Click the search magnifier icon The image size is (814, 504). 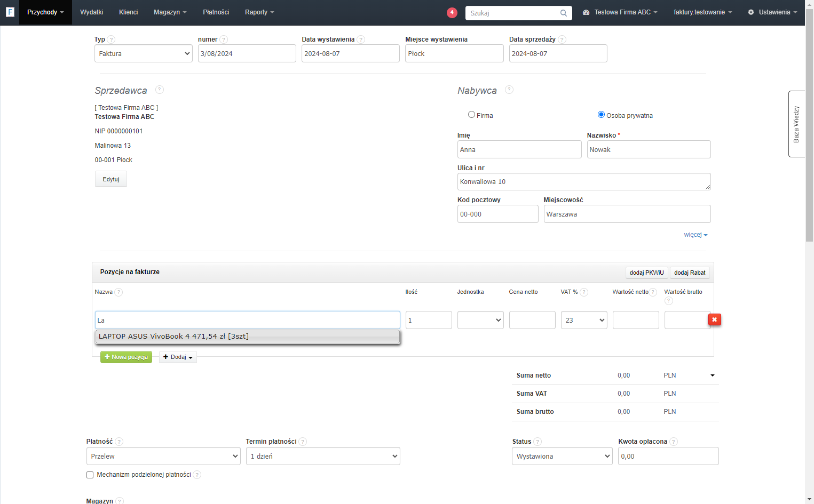pyautogui.click(x=564, y=13)
